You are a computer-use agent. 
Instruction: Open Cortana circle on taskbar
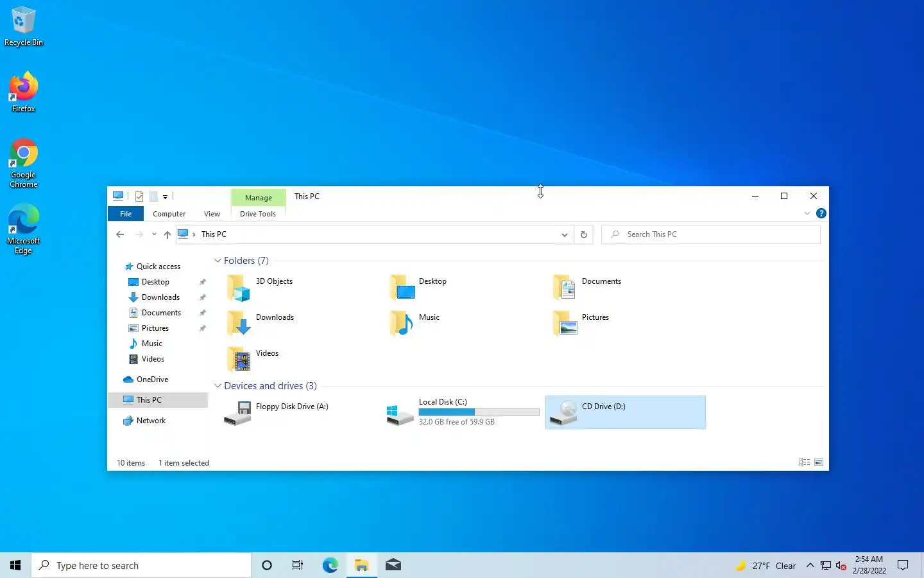267,565
